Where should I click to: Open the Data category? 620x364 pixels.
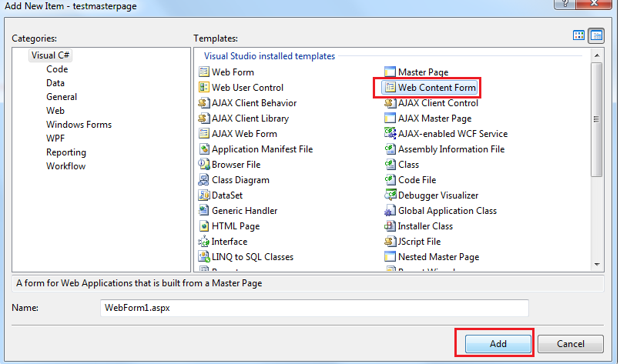55,83
